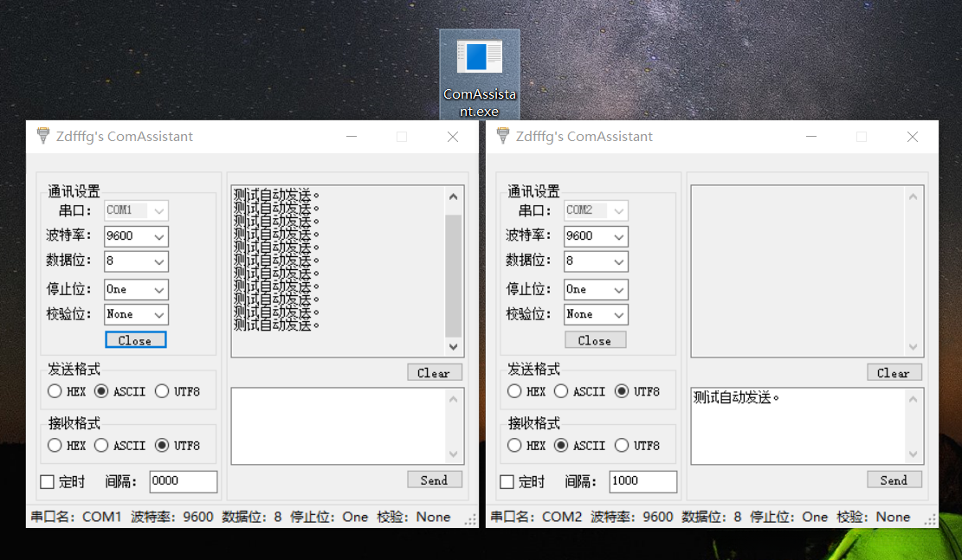
Task: Click Send in the COM1 window
Action: click(x=435, y=480)
